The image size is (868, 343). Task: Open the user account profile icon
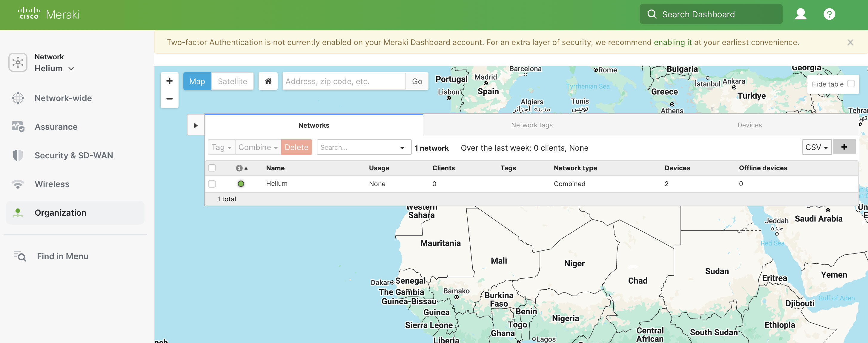800,14
